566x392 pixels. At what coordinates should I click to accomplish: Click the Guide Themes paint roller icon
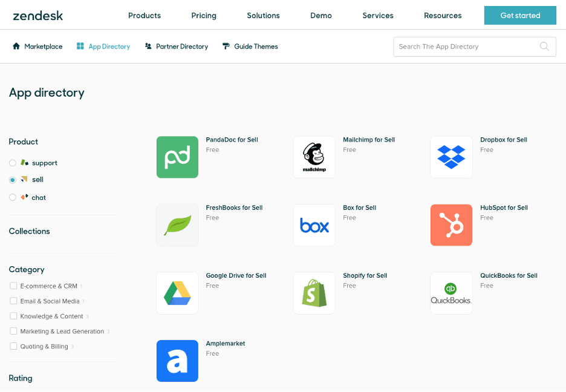(x=226, y=46)
